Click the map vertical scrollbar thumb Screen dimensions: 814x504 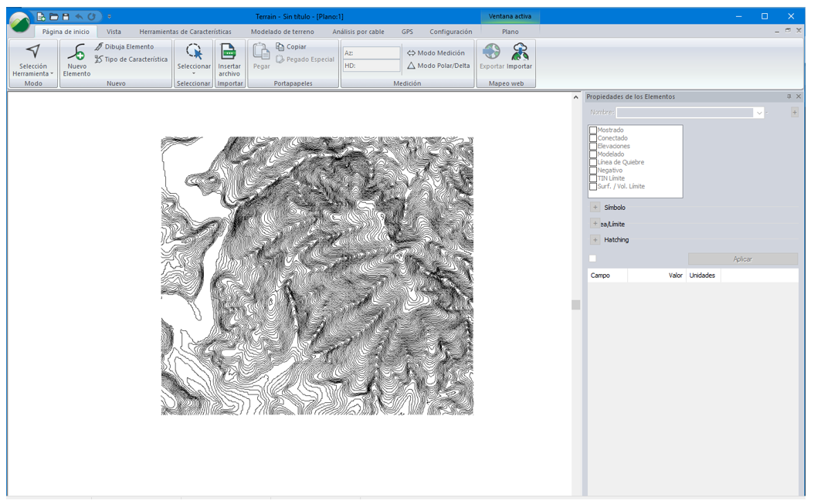click(575, 305)
